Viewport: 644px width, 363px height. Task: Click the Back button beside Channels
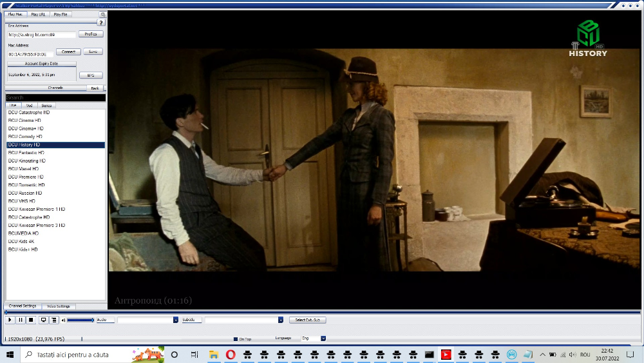click(x=95, y=88)
